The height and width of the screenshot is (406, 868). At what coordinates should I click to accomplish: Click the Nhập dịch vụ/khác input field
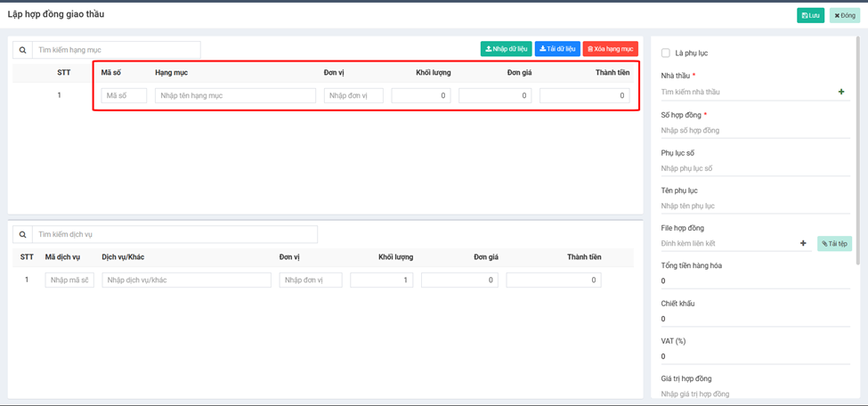pos(186,280)
